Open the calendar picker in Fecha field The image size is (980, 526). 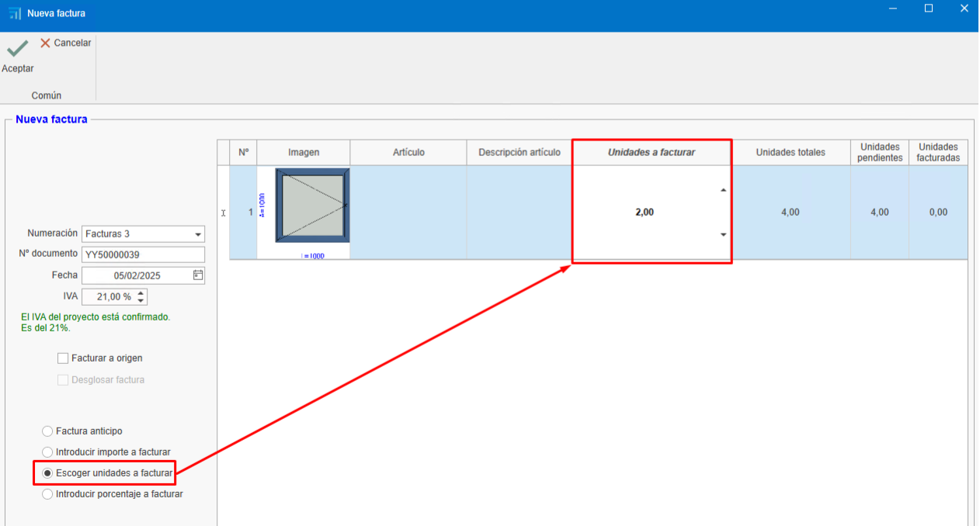[198, 275]
